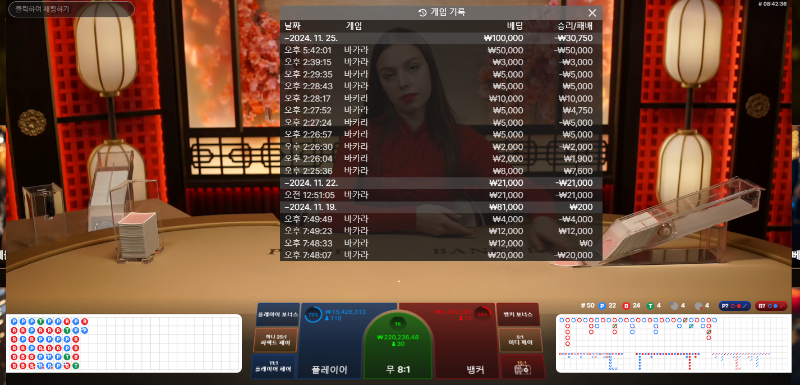Toggle the B? banker prediction button
800x385 pixels.
[x=771, y=306]
